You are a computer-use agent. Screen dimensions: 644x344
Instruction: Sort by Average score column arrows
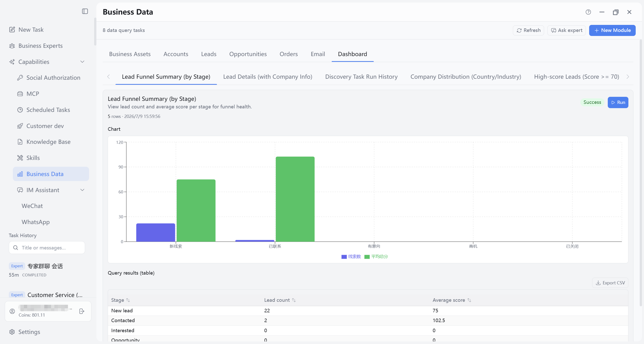coord(469,300)
